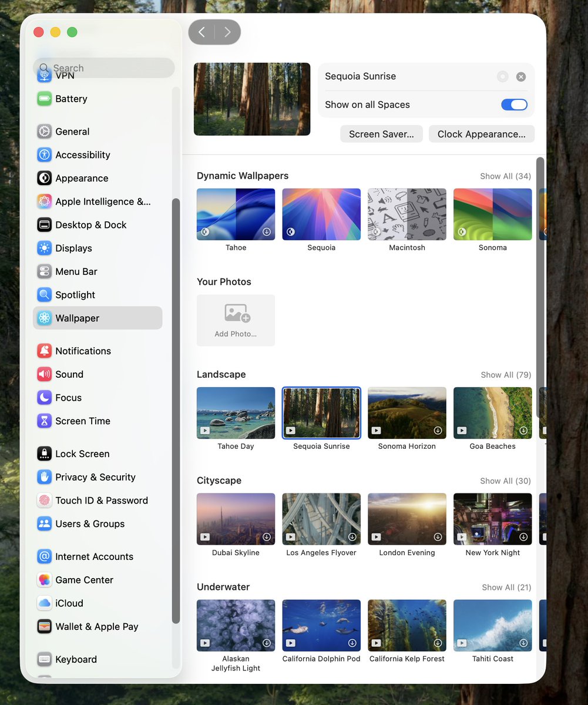Click download icon on Tahoe dynamic wallpaper
Image resolution: width=588 pixels, height=705 pixels.
267,232
